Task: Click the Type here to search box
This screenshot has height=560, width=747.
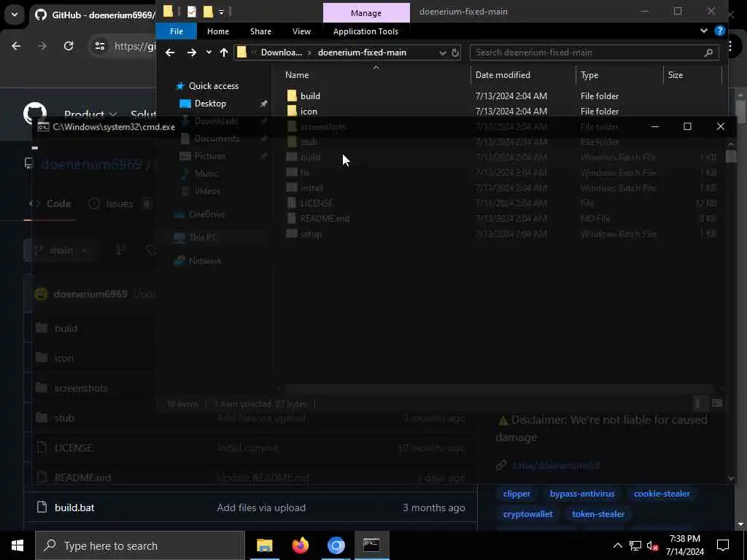Action: click(139, 545)
